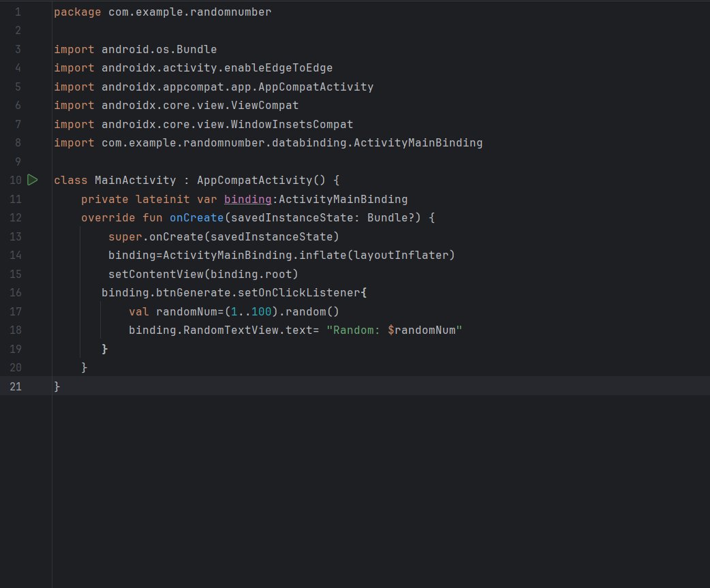Click the number 100 in the range
Viewport: 710px width, 588px height.
pyautogui.click(x=261, y=312)
